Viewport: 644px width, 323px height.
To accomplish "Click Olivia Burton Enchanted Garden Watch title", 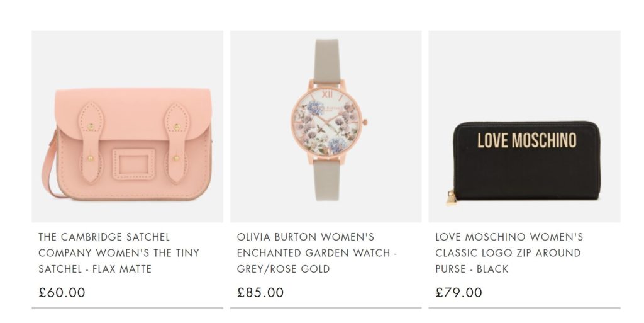I will pyautogui.click(x=317, y=252).
